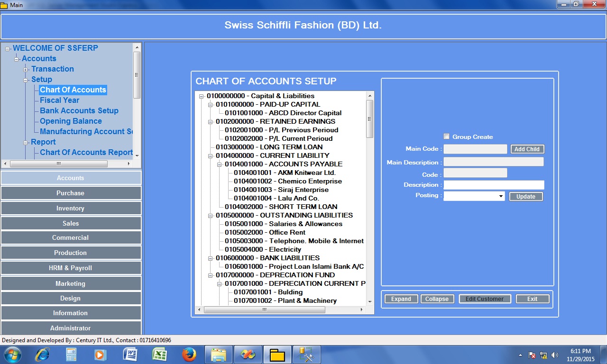Open Internet Explorer from the taskbar

coord(42,355)
